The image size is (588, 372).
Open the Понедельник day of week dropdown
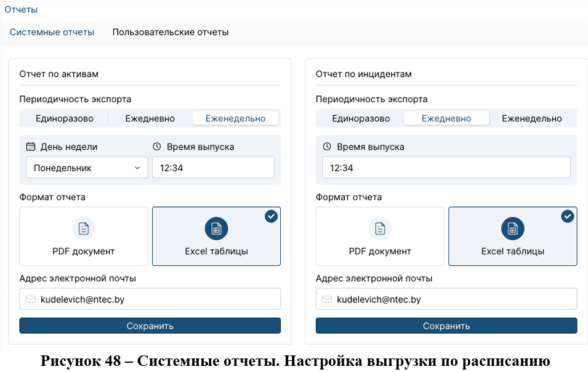86,168
